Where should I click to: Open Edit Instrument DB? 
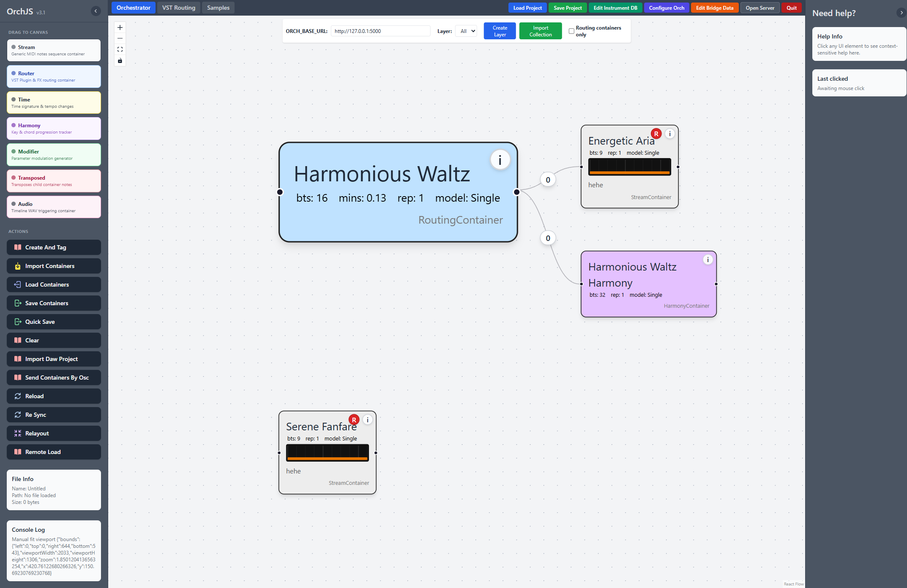click(x=615, y=8)
